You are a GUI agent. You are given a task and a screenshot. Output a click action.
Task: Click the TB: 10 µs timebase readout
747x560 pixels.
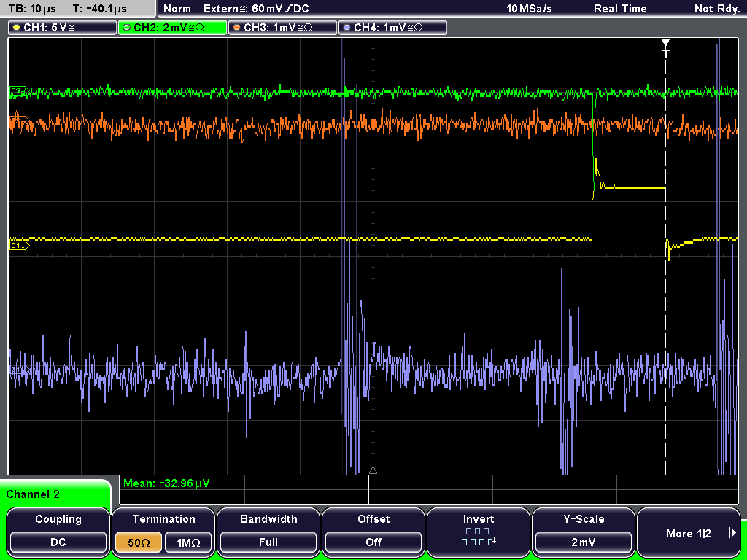pyautogui.click(x=32, y=9)
